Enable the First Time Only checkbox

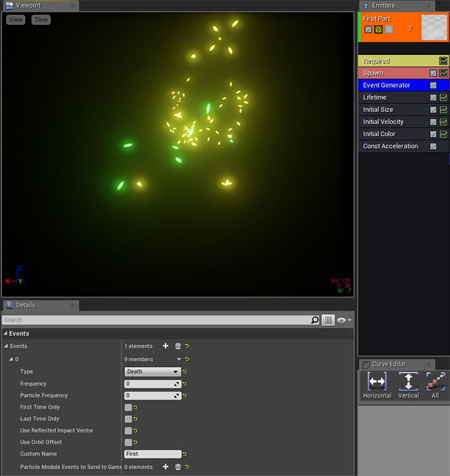pos(128,407)
